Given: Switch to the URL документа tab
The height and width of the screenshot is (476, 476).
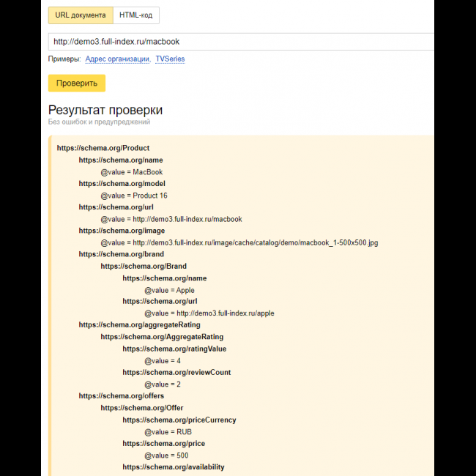Looking at the screenshot, I should click(81, 15).
